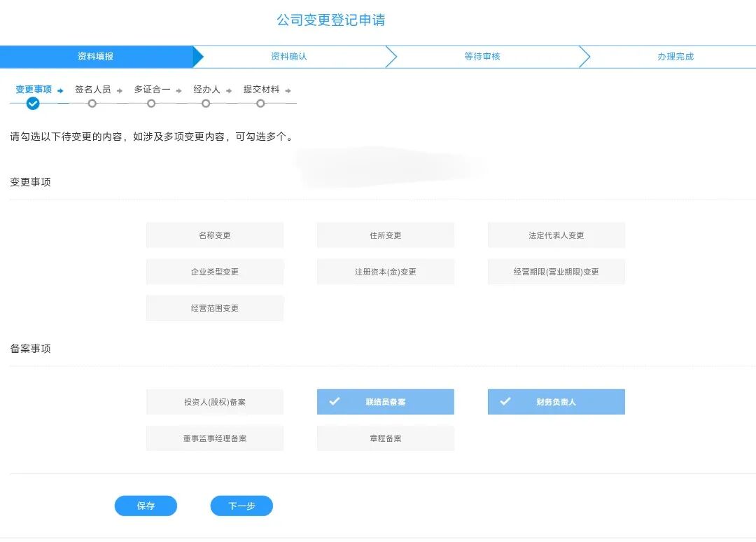Select 经营期限(营业期限)变更 option
Image resolution: width=756 pixels, height=542 pixels.
click(x=556, y=272)
